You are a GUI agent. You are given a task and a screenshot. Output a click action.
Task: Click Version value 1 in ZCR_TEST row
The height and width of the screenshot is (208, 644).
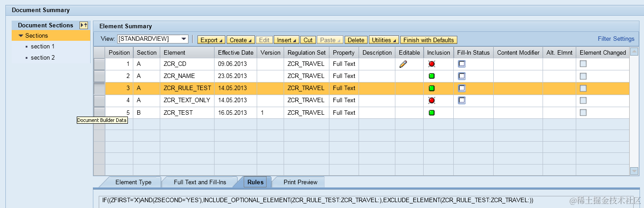point(270,113)
